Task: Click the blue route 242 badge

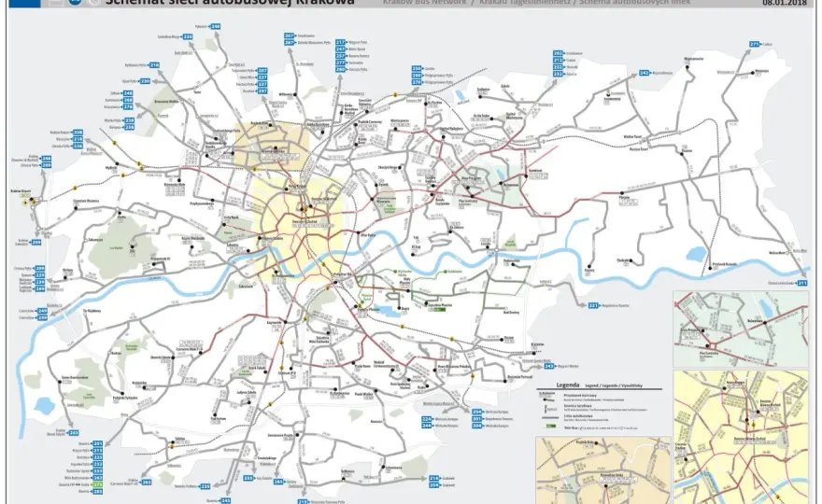Action: click(x=645, y=74)
